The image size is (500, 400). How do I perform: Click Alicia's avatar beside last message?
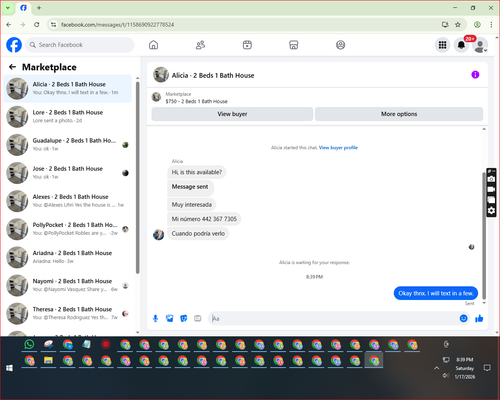158,235
